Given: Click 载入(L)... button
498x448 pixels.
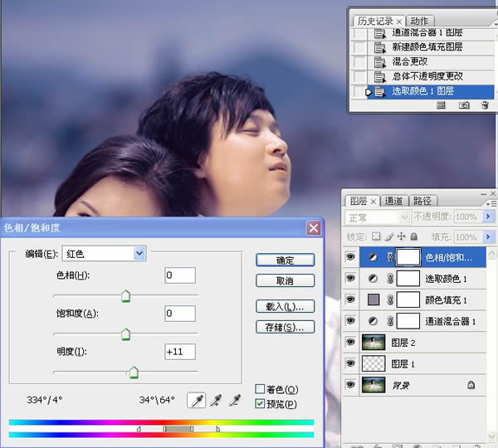Looking at the screenshot, I should coord(285,306).
